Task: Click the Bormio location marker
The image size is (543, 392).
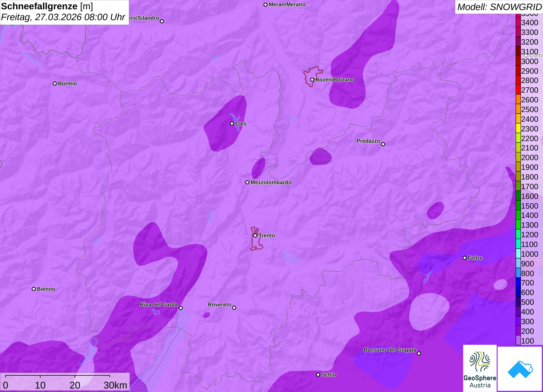Action: 55,83
